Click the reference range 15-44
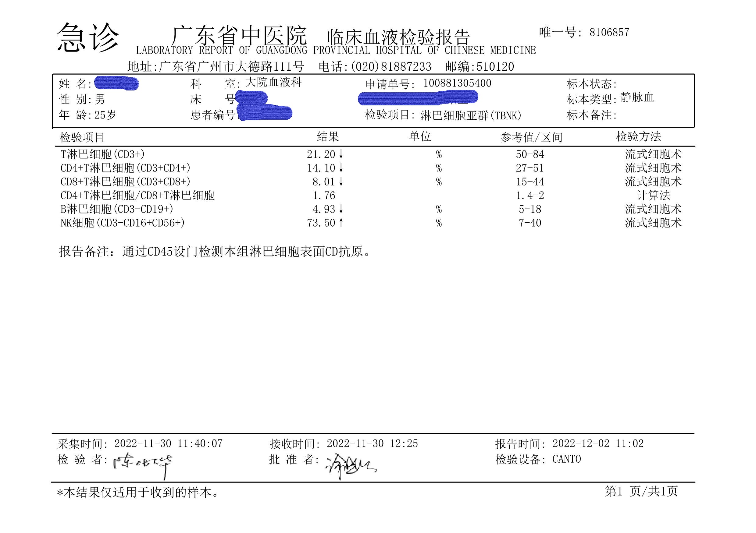Image resolution: width=756 pixels, height=533 pixels. [530, 182]
